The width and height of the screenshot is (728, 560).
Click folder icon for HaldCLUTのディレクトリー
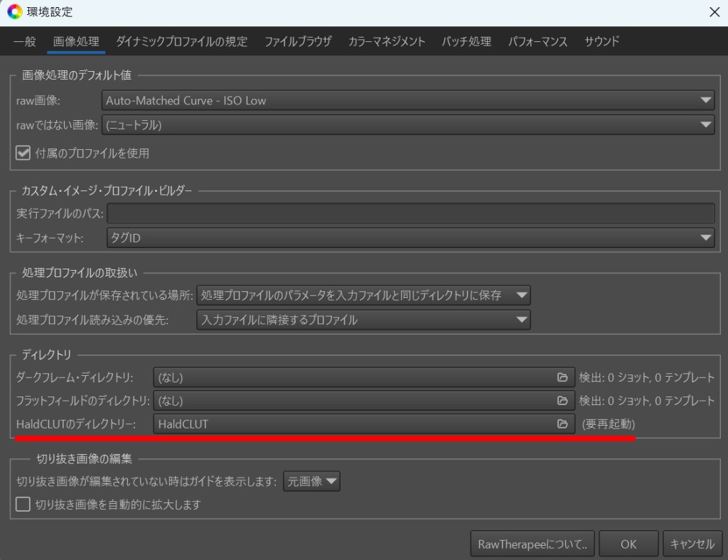pos(562,424)
